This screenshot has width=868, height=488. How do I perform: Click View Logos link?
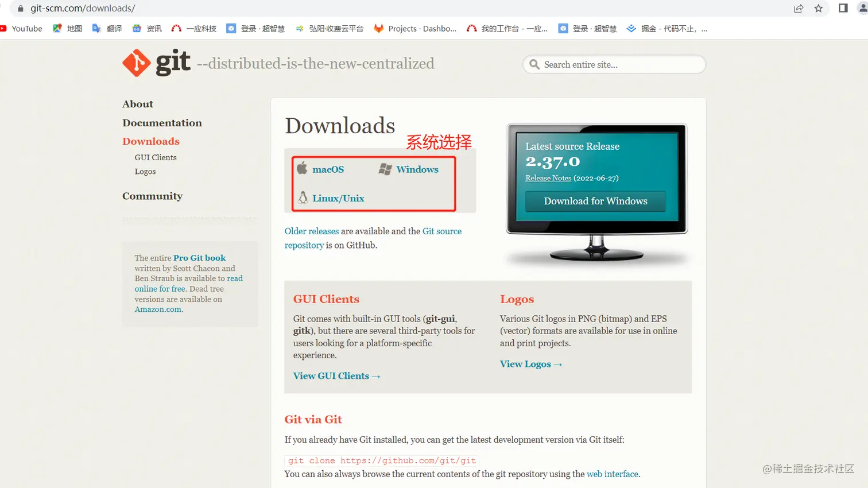tap(531, 364)
